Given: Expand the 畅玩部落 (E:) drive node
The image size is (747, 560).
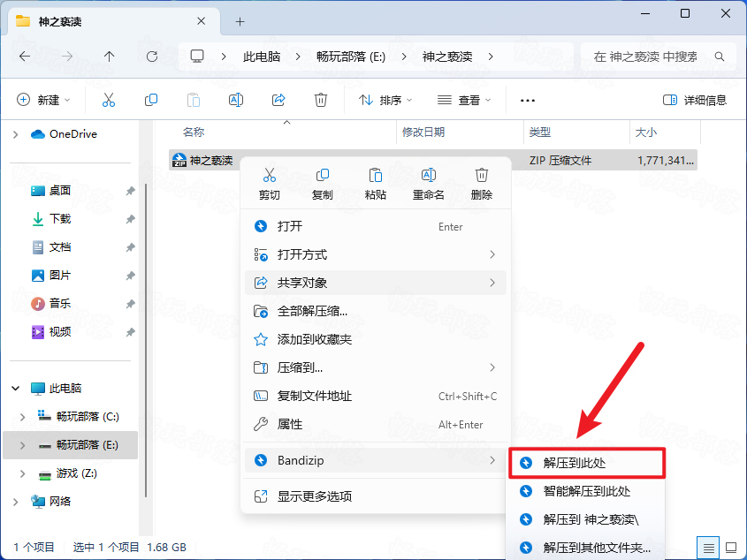Looking at the screenshot, I should pyautogui.click(x=22, y=445).
